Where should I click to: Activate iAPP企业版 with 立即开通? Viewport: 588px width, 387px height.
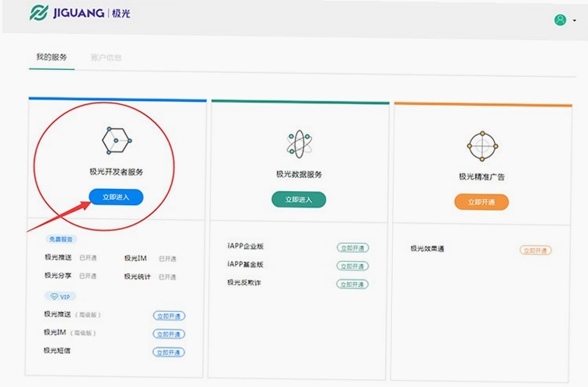click(x=352, y=248)
